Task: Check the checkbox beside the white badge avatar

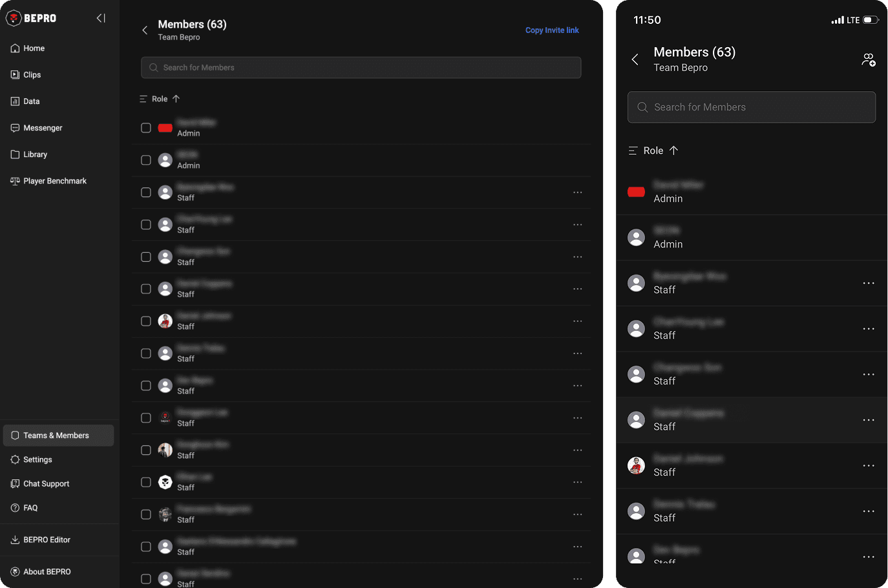Action: [146, 483]
